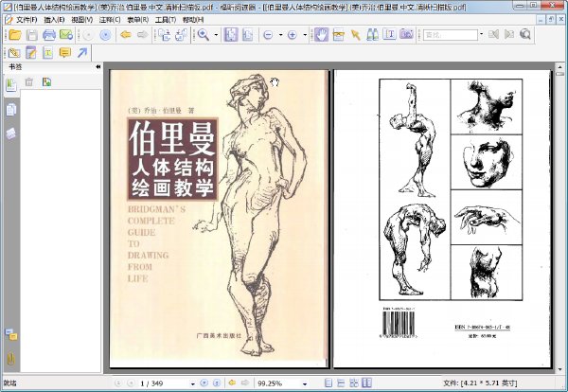This screenshot has height=392, width=568.
Task: Email the document with the envelope icon
Action: 66,35
